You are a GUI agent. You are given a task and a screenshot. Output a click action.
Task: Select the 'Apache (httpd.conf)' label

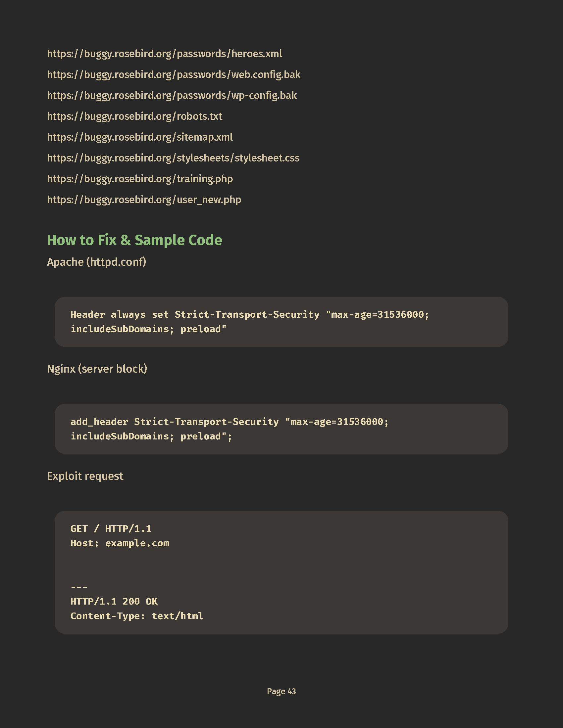pos(96,262)
